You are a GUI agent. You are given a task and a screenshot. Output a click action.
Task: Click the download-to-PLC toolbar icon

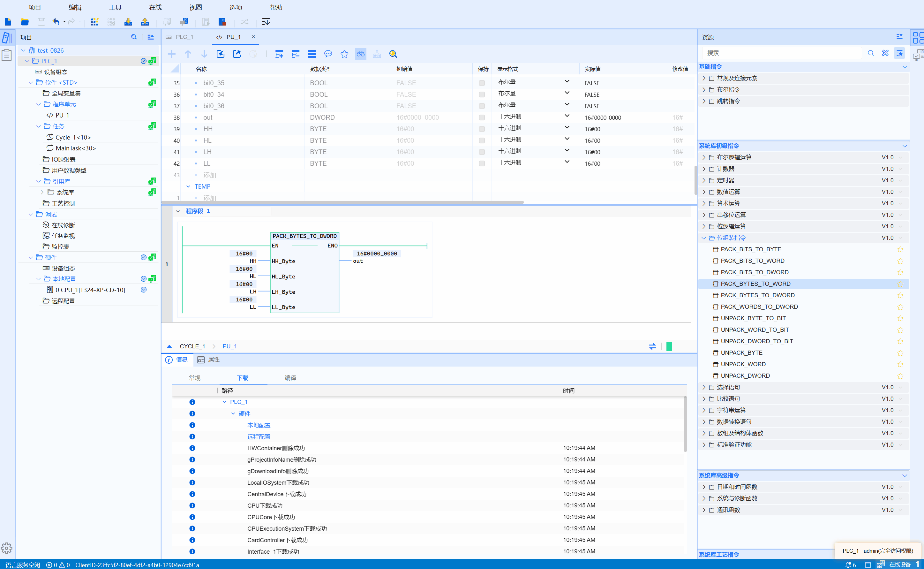click(x=128, y=22)
